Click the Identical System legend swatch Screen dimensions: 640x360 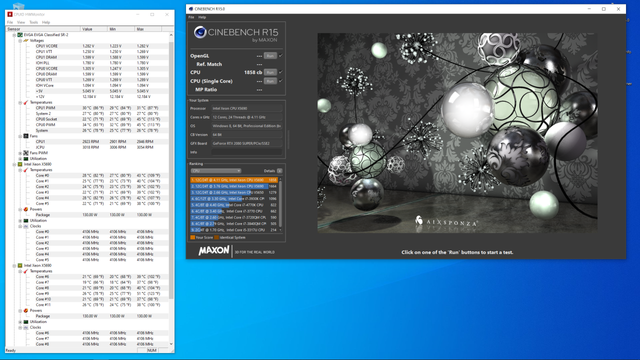click(217, 237)
